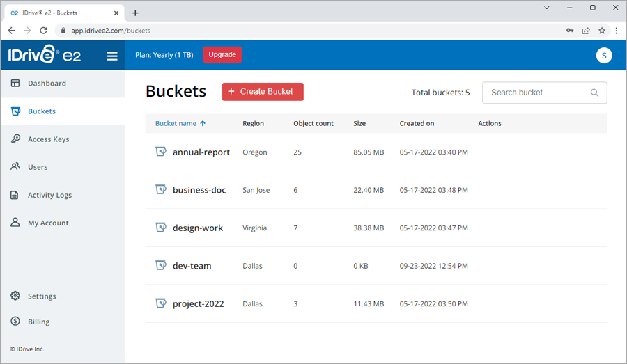Open the tab search chevron dropdown
This screenshot has height=364, width=627.
pos(547,8)
